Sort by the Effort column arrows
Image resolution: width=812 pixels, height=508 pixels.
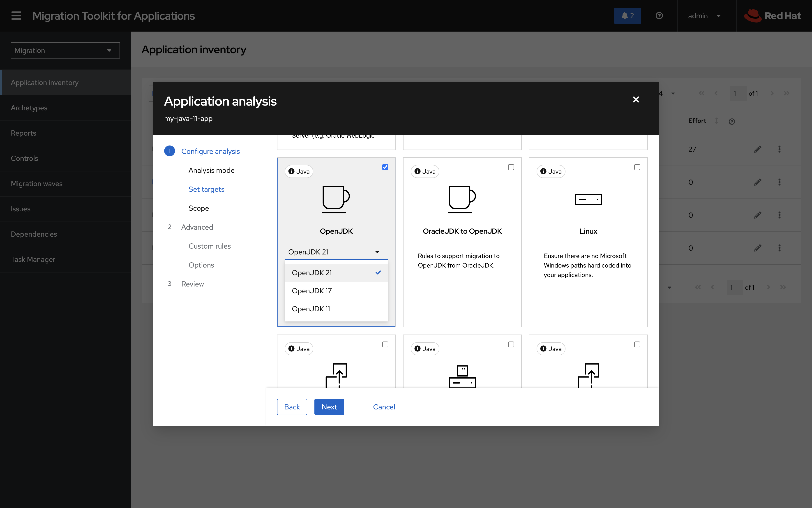click(x=717, y=121)
